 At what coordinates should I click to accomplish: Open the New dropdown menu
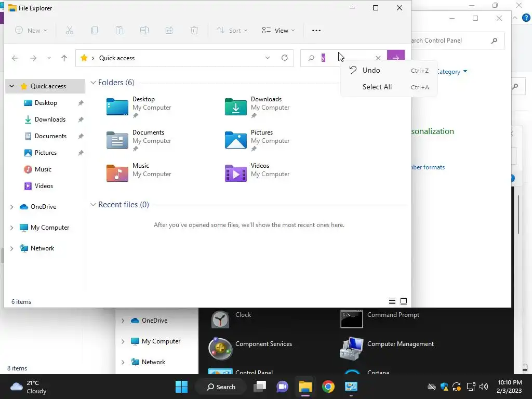pos(31,31)
